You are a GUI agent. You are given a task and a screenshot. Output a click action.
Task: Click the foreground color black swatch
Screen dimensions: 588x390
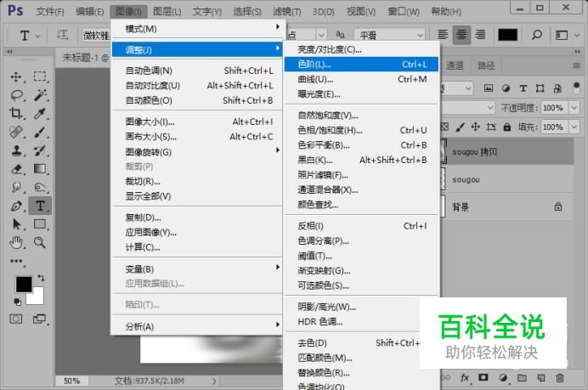(x=24, y=285)
